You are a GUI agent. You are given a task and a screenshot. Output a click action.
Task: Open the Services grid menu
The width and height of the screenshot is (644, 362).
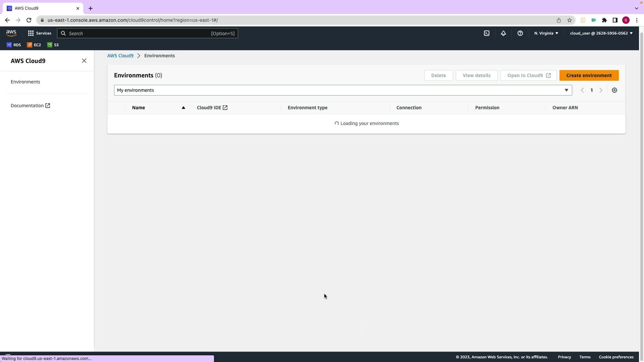coord(40,33)
